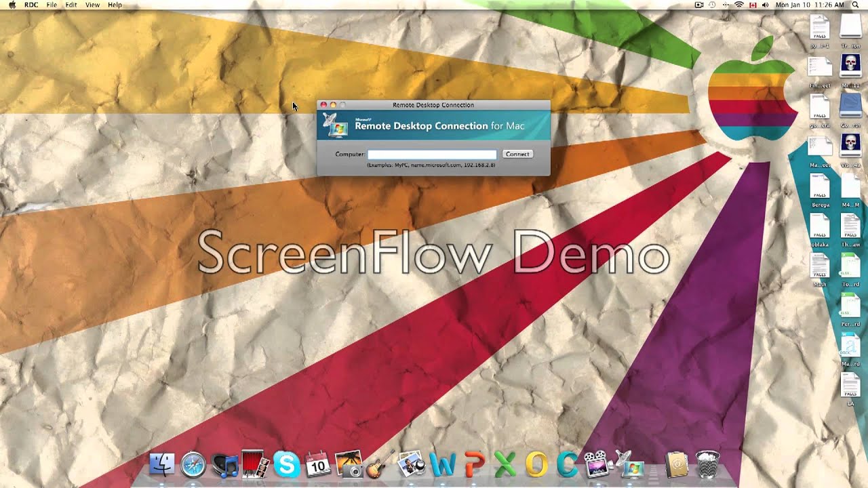Open iTunes from the dock
Screen dimensions: 868x488
pos(224,465)
